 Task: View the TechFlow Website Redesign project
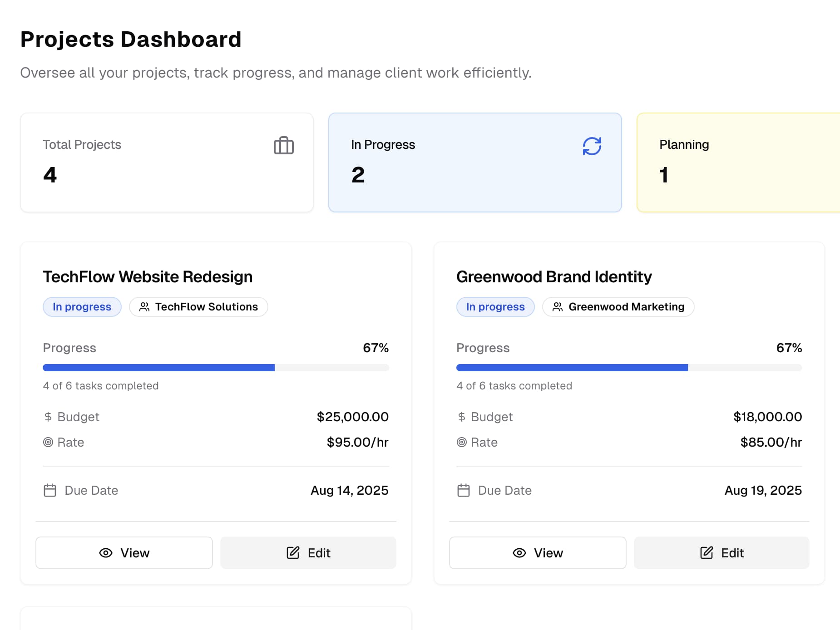click(124, 553)
